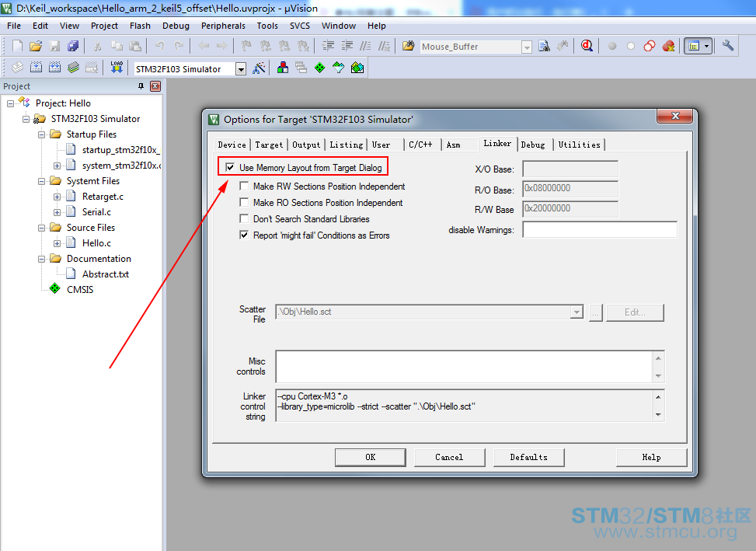Click the Build target icon

(37, 68)
